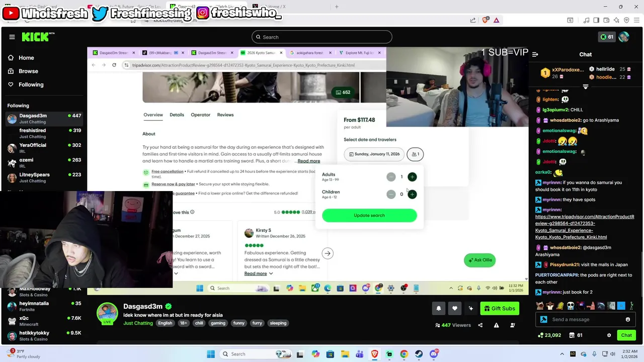Viewport: 644px width, 362px height.
Task: Select the LitneySpears channel in Following
Action: (x=44, y=177)
